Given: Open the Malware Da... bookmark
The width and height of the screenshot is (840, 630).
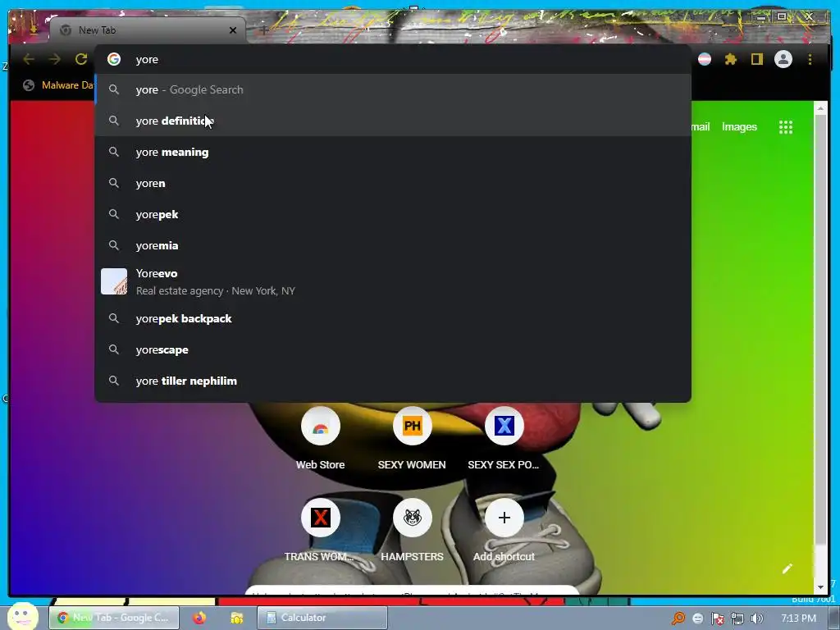Looking at the screenshot, I should pyautogui.click(x=59, y=85).
